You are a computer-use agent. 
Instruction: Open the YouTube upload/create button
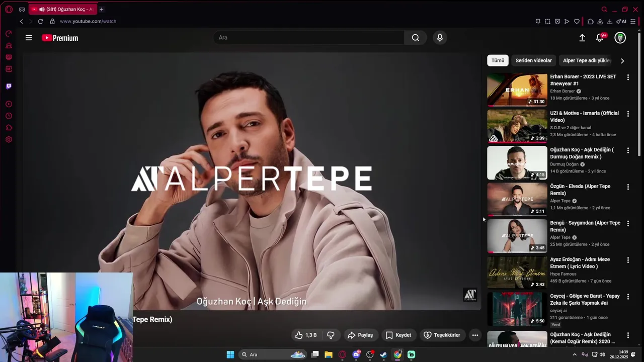582,38
